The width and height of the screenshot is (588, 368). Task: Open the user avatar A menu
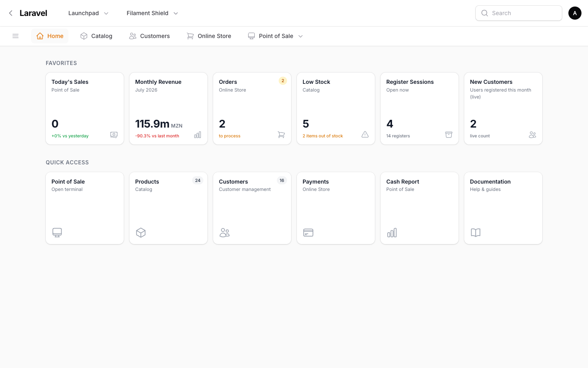click(x=575, y=13)
